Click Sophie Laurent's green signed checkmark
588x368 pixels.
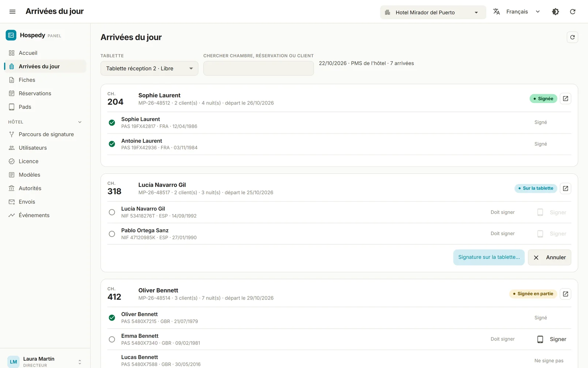coord(112,123)
